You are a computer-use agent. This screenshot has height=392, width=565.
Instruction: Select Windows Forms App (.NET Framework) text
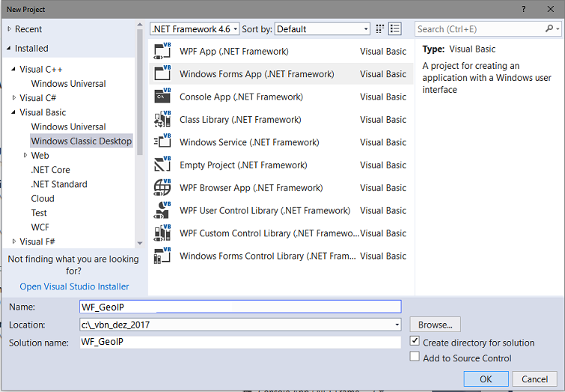(x=257, y=74)
